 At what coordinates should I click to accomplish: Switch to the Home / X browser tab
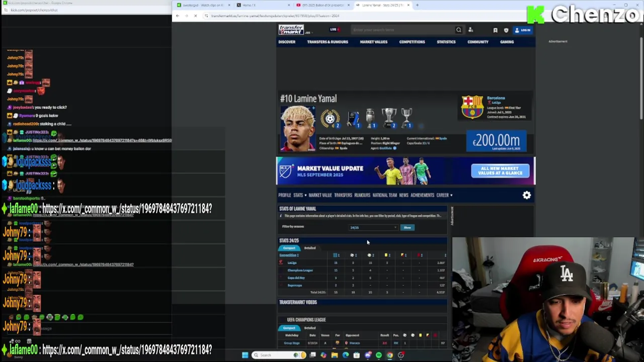[263, 5]
